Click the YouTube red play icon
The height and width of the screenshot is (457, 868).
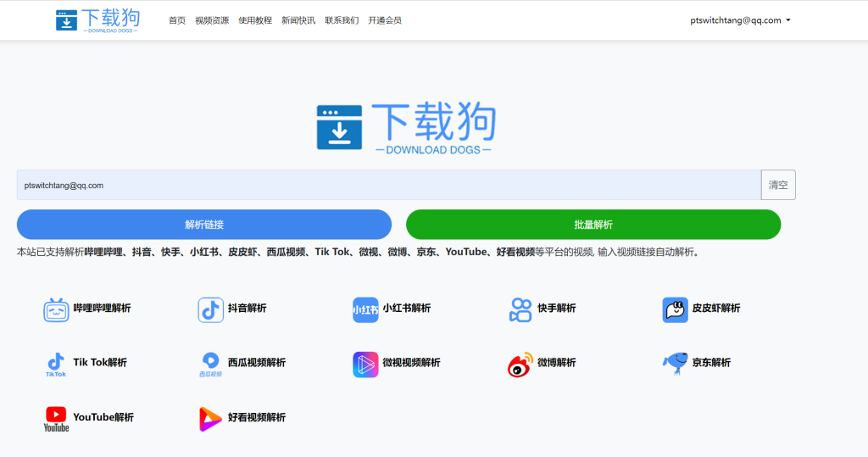click(x=56, y=420)
